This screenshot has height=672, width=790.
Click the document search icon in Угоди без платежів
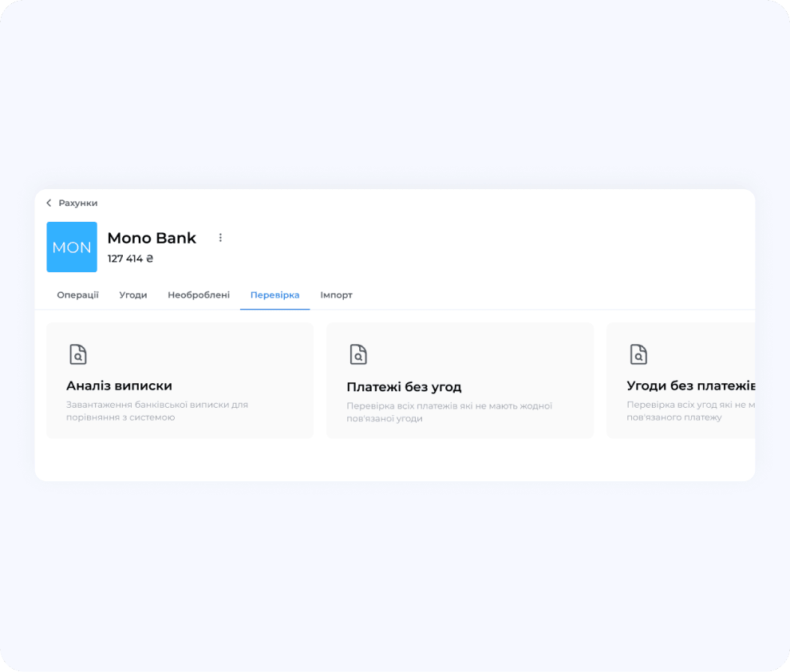coord(638,354)
